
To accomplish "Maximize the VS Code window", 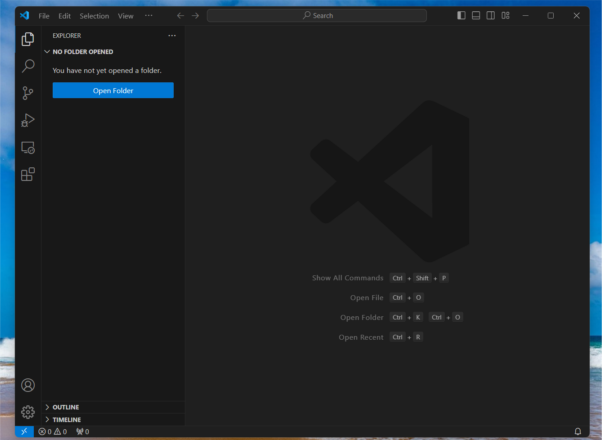I will pyautogui.click(x=551, y=15).
